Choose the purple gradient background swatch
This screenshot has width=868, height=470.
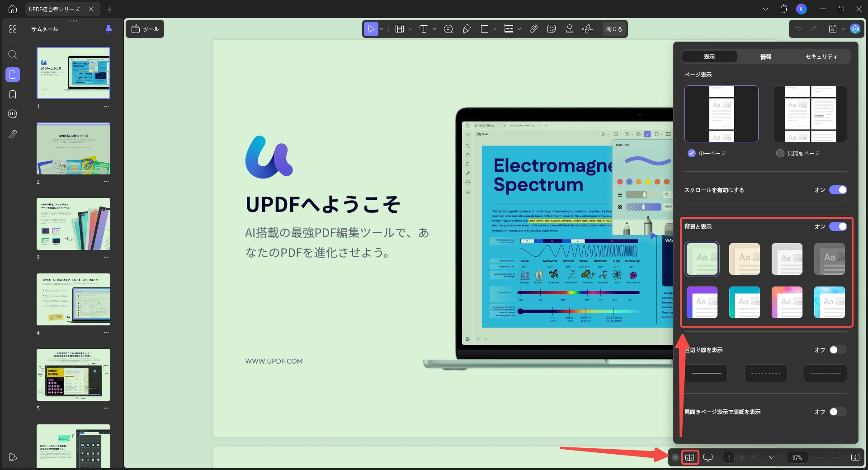pyautogui.click(x=702, y=302)
